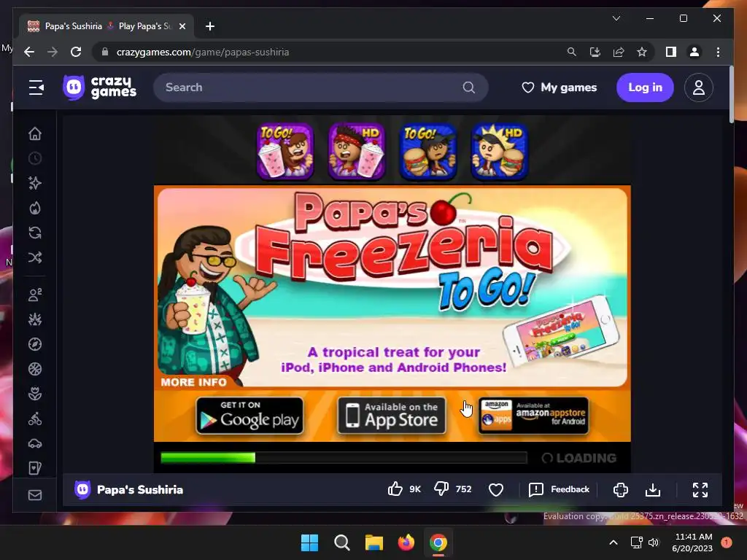Open the Burgeria To Go game thumbnail
This screenshot has height=560, width=747.
[x=427, y=152]
